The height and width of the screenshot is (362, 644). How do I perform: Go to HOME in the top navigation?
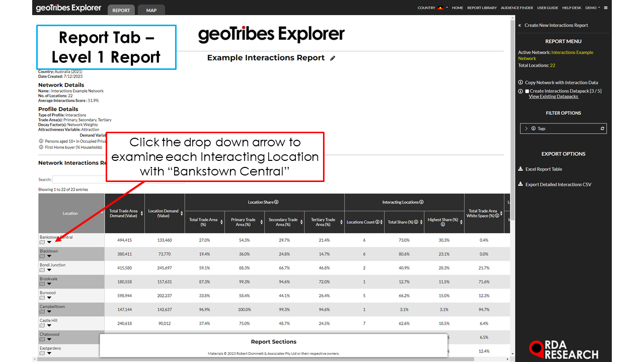(x=457, y=8)
